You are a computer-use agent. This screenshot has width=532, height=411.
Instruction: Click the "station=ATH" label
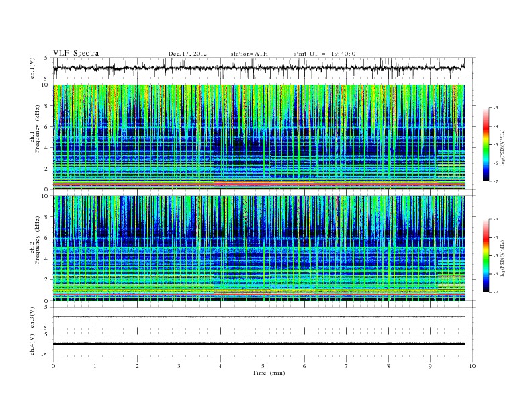pos(249,54)
